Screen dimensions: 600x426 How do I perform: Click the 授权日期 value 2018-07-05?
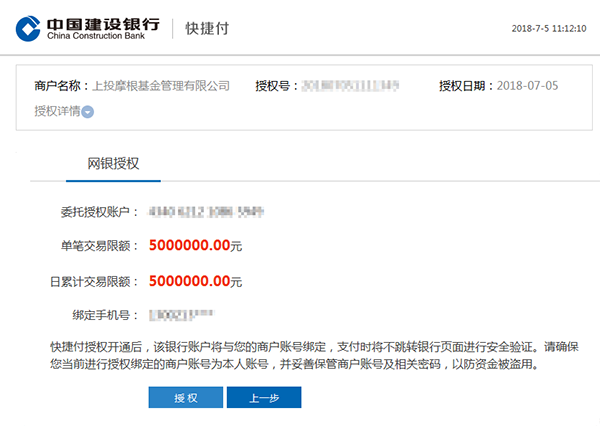[527, 86]
